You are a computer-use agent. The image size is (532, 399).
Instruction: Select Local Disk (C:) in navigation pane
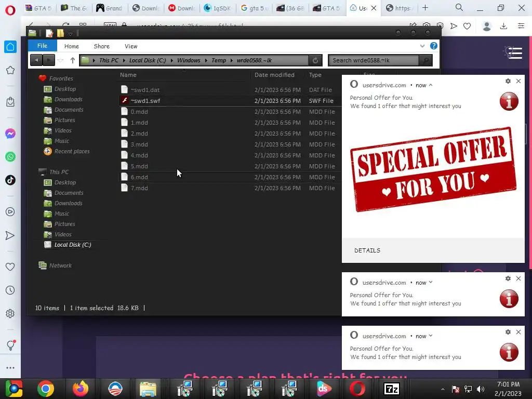pos(73,245)
